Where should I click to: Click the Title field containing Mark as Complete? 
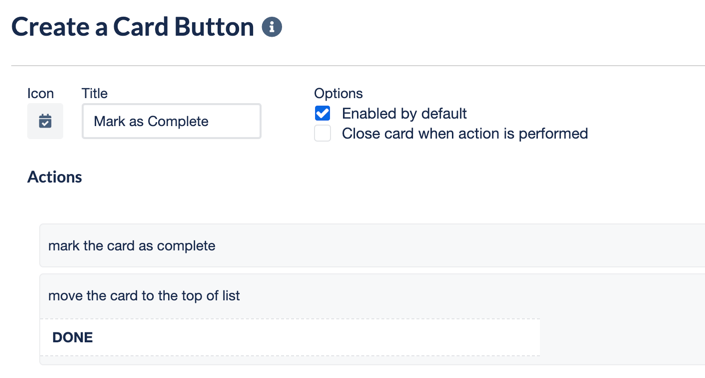pyautogui.click(x=171, y=121)
